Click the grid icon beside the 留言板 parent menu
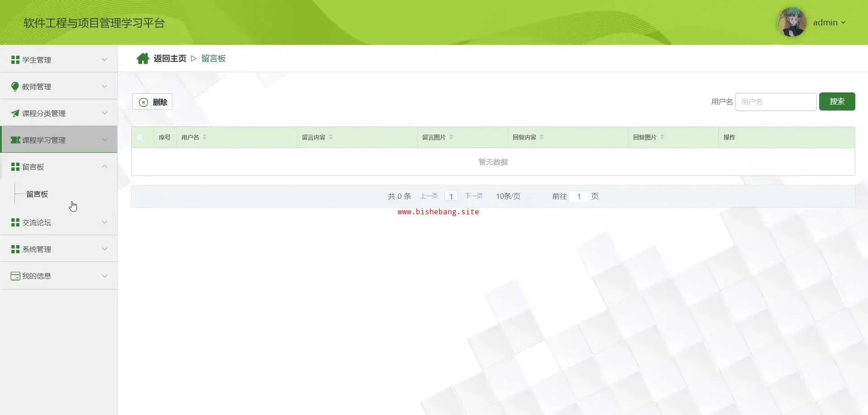The width and height of the screenshot is (868, 415). click(15, 167)
